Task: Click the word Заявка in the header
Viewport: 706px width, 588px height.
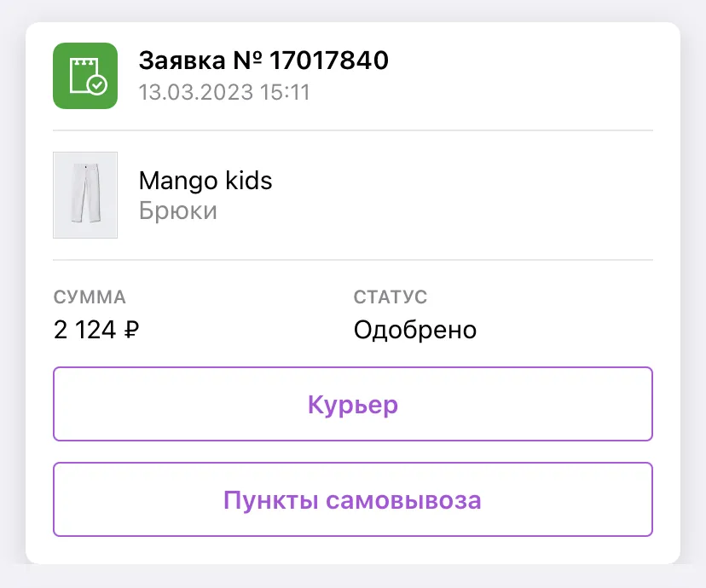Action: (x=182, y=61)
